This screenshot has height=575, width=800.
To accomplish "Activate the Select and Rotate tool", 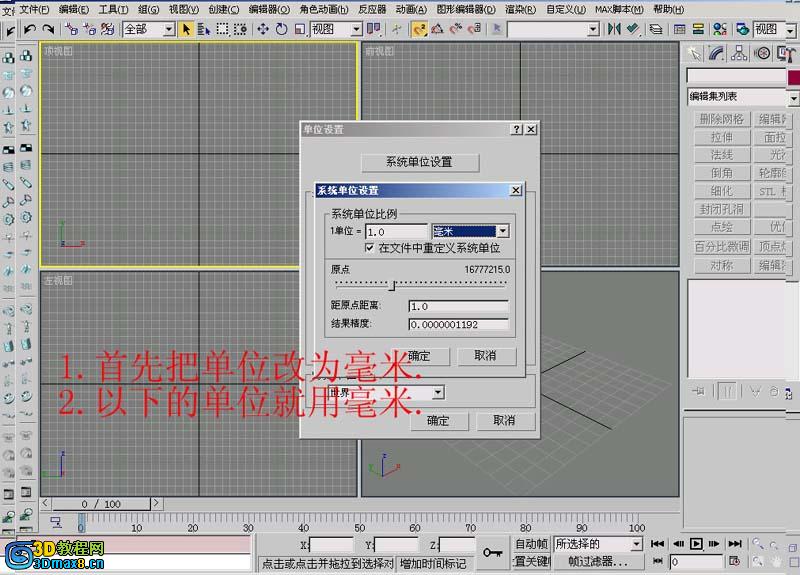I will coord(282,29).
